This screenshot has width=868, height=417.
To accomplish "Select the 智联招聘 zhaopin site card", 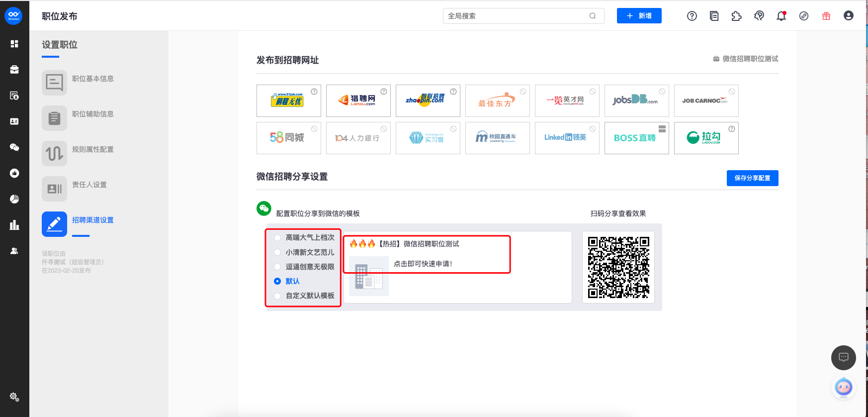I will (x=428, y=101).
